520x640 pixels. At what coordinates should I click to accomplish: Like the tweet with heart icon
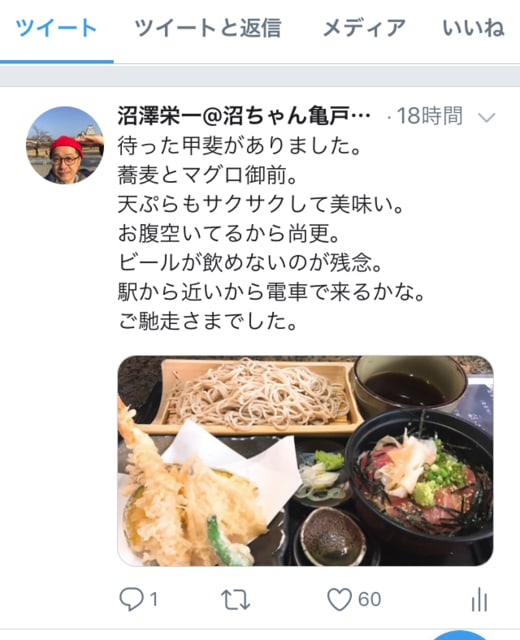339,599
